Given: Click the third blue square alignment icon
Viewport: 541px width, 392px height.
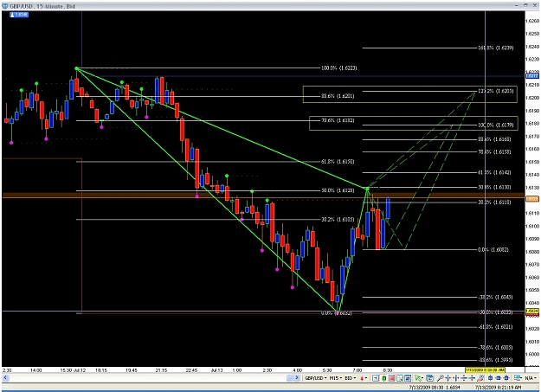Looking at the screenshot, I should 506,378.
